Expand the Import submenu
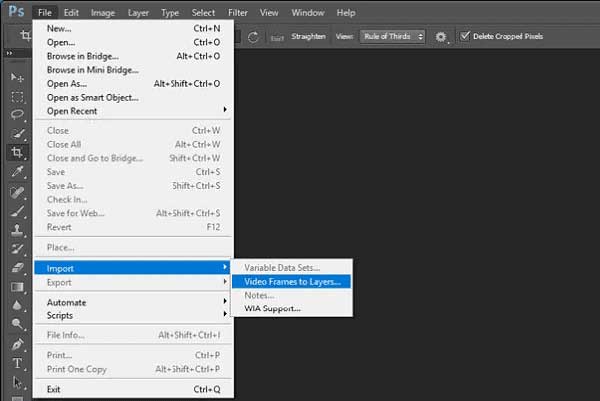Viewport: 600px width, 401px height. [x=132, y=268]
